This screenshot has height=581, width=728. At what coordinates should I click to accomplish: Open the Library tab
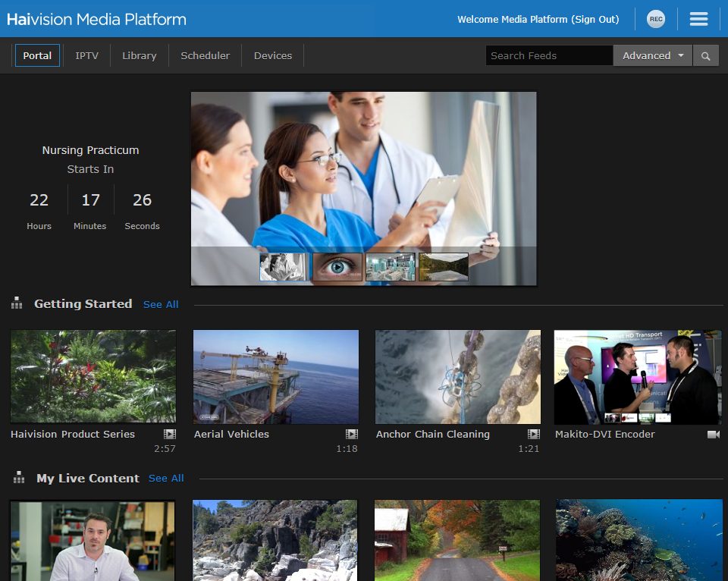140,55
